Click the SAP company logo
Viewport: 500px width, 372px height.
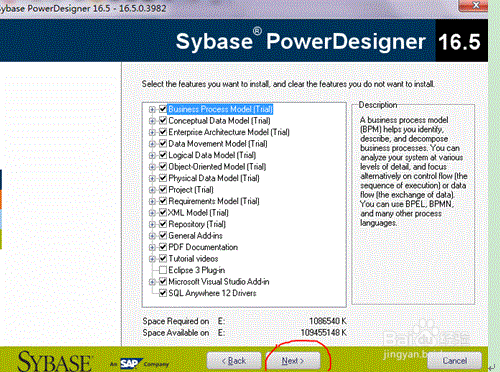pyautogui.click(x=131, y=363)
